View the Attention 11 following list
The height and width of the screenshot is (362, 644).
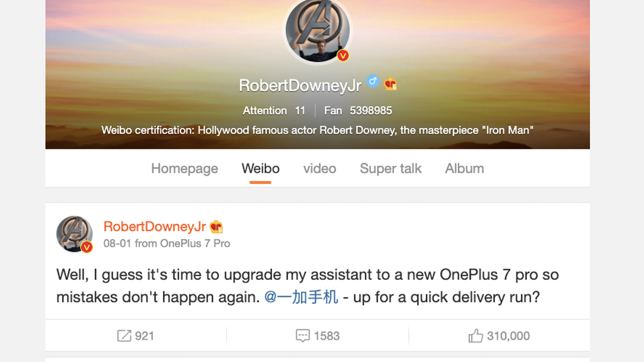point(274,110)
